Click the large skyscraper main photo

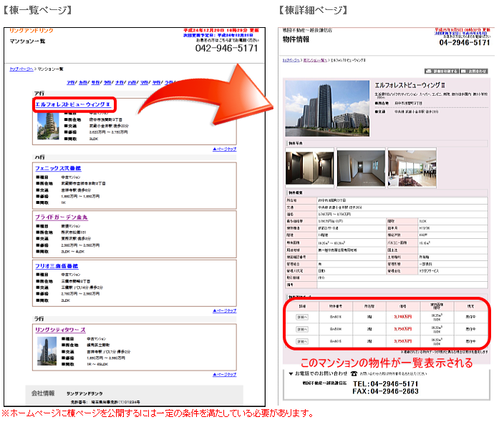click(327, 109)
